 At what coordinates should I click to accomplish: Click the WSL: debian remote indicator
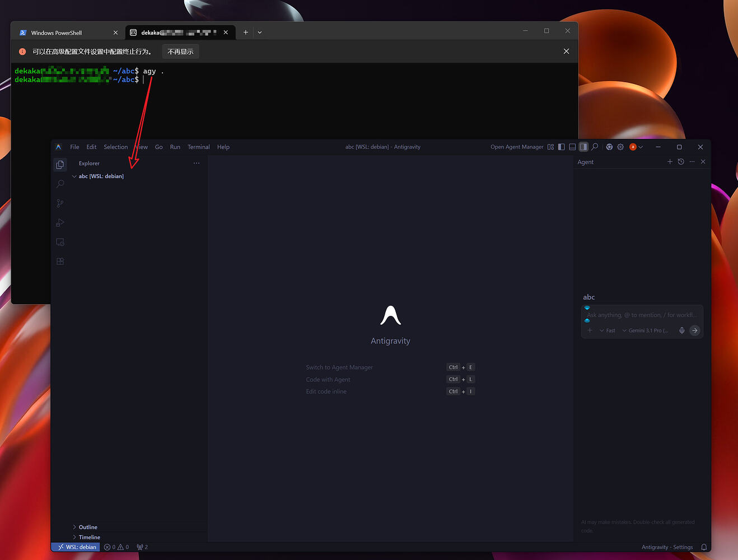coord(77,547)
